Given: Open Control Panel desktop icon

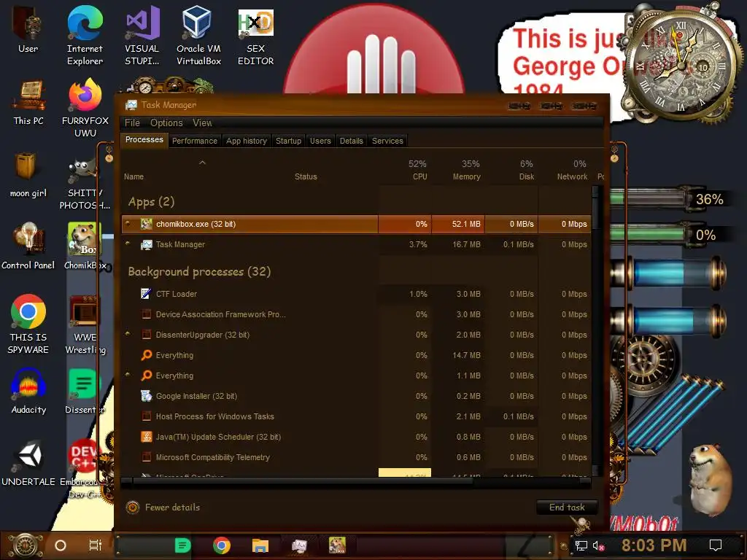Looking at the screenshot, I should click(x=28, y=246).
